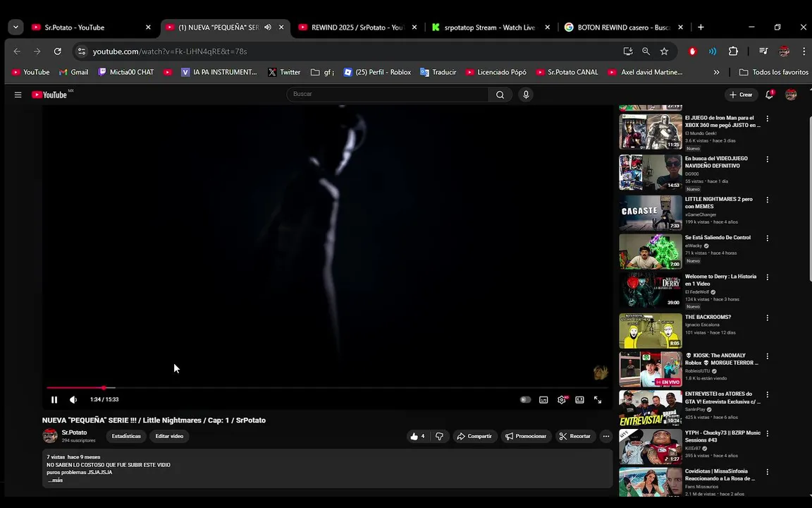Toggle subtitles in the video player
This screenshot has height=508, width=812.
click(543, 399)
